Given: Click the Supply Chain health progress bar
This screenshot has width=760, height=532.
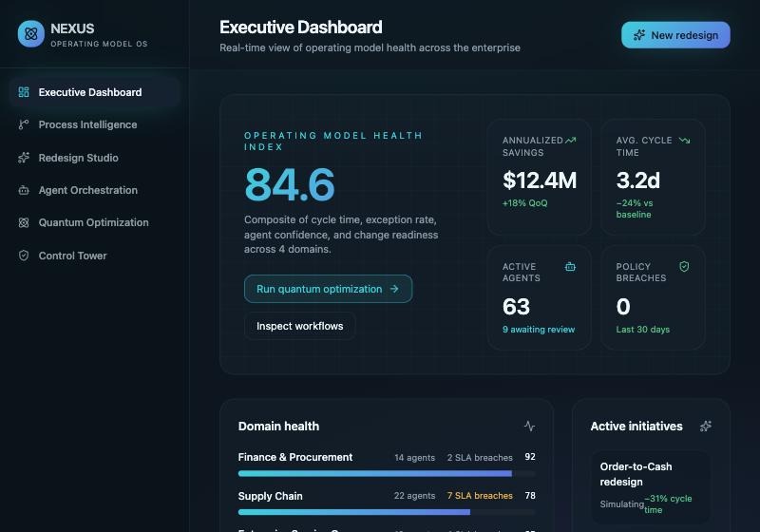Looking at the screenshot, I should 387,512.
